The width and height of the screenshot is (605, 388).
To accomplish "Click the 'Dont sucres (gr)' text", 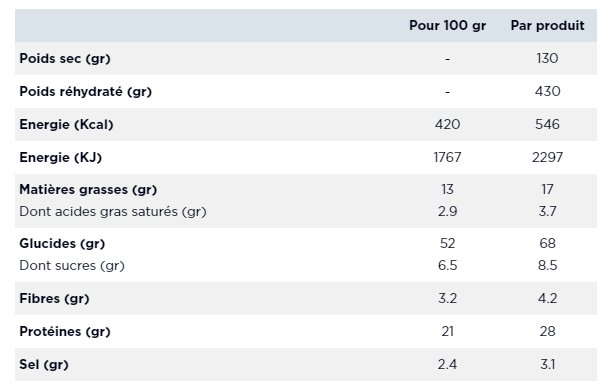I will [72, 266].
